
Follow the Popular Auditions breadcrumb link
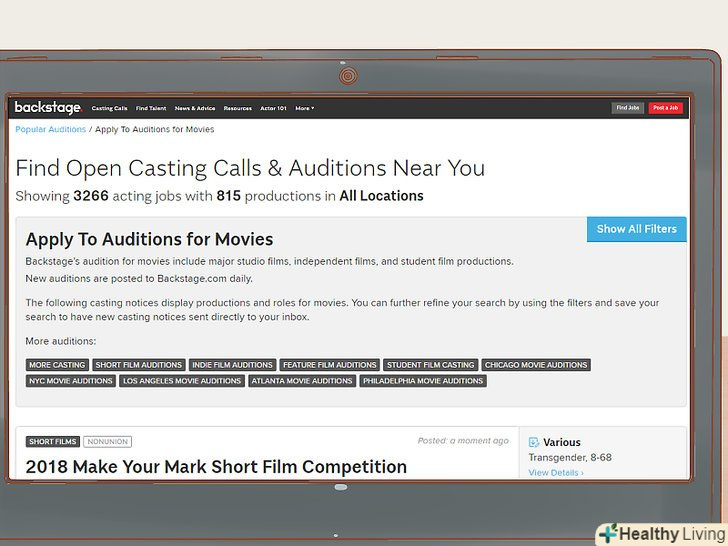[50, 129]
